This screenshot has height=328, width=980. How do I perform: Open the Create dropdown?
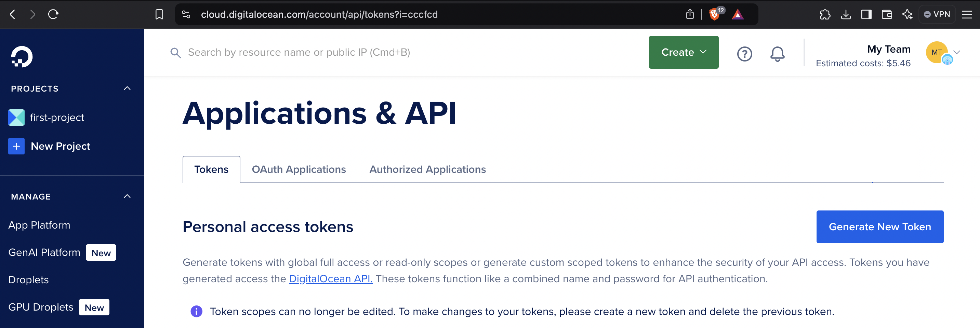coord(683,52)
